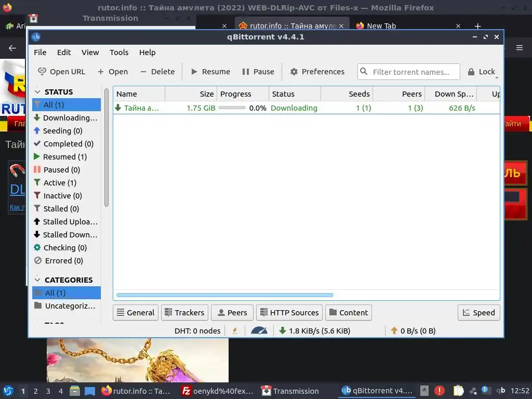This screenshot has height=399, width=532.
Task: Filter by Errored (0) status
Action: tap(66, 261)
